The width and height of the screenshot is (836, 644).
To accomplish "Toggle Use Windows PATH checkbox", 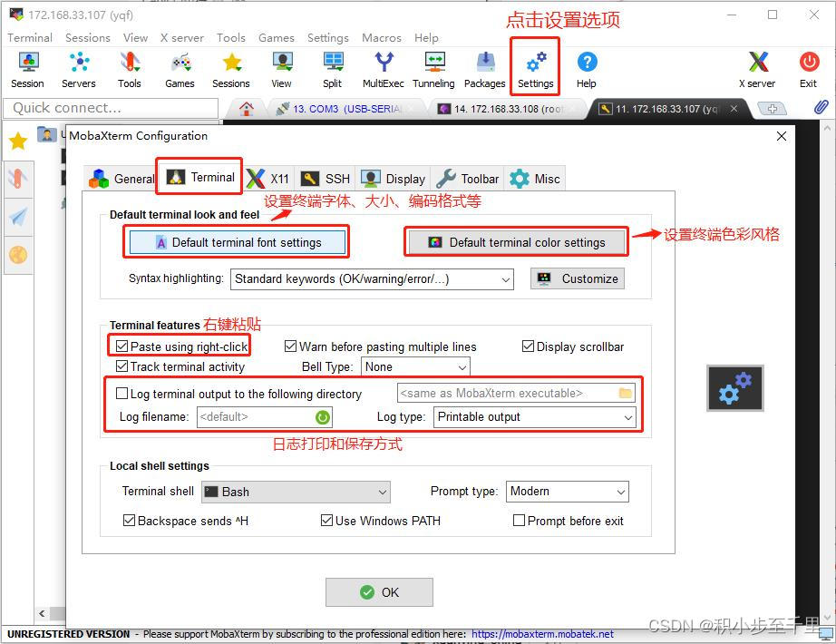I will tap(326, 521).
